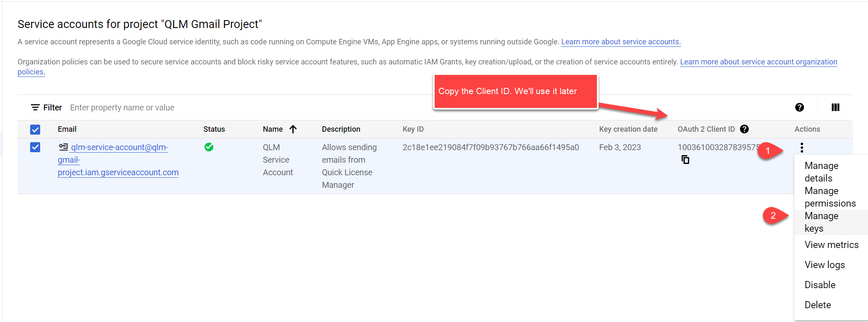Click OAuth 2 Client ID help icon
Image resolution: width=868 pixels, height=322 pixels.
tap(744, 129)
